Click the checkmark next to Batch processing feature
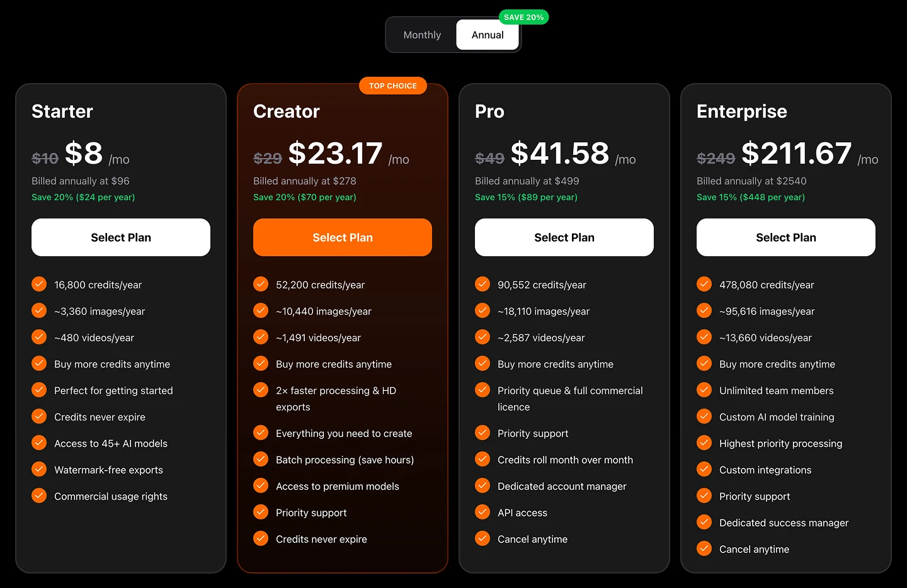The height and width of the screenshot is (588, 907). pyautogui.click(x=260, y=459)
